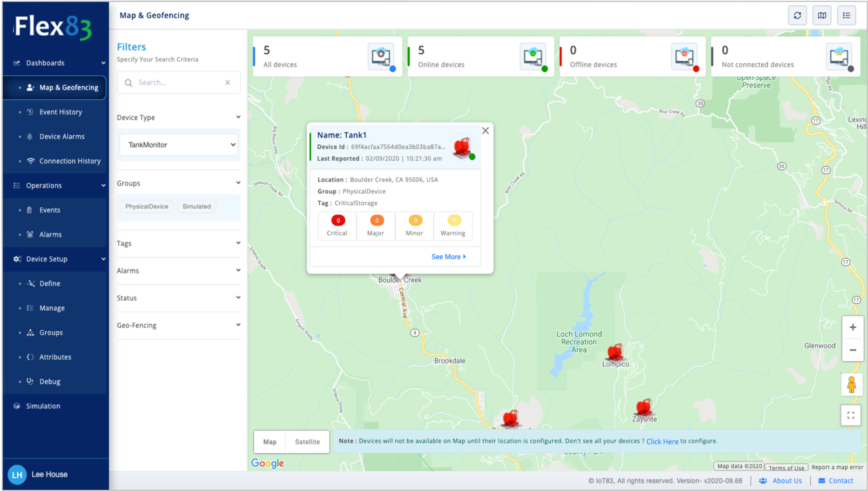Click the Minor alarm count badge
The width and height of the screenshot is (868, 491).
point(415,220)
